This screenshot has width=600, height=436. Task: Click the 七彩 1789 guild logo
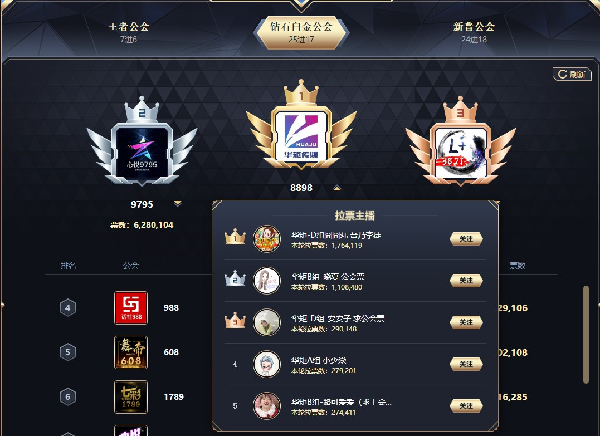[x=131, y=397]
